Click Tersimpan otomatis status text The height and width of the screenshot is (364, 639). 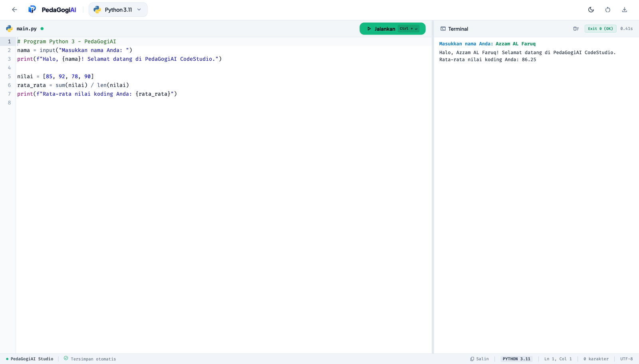[x=93, y=359]
